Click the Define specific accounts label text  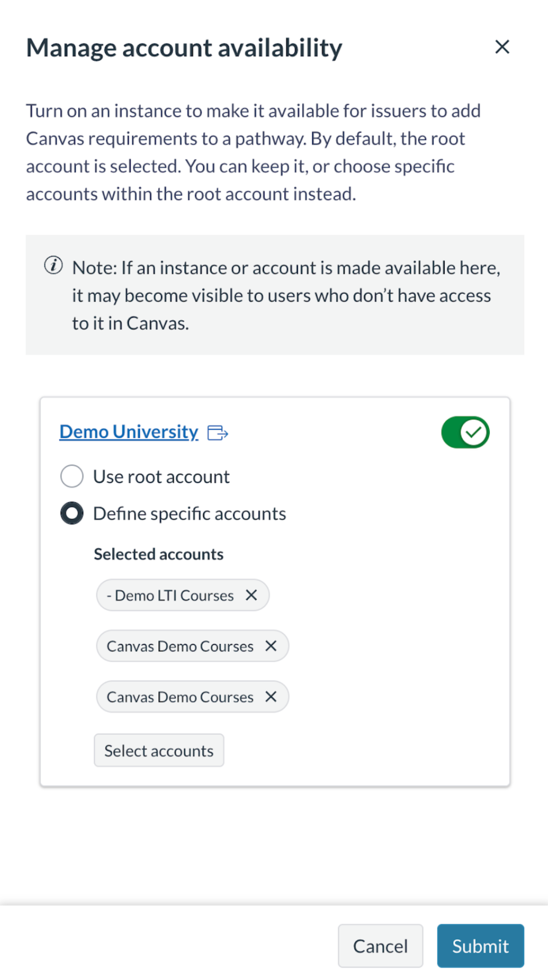coord(189,513)
